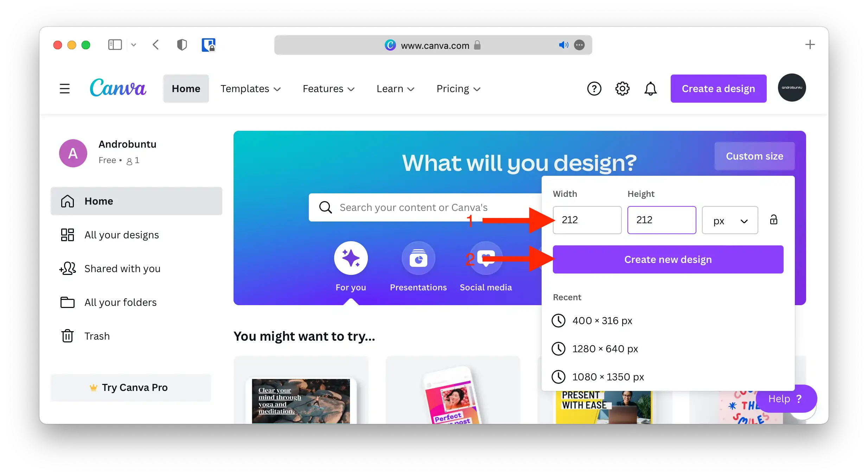Click the Create new design button
The height and width of the screenshot is (476, 868).
click(x=668, y=259)
